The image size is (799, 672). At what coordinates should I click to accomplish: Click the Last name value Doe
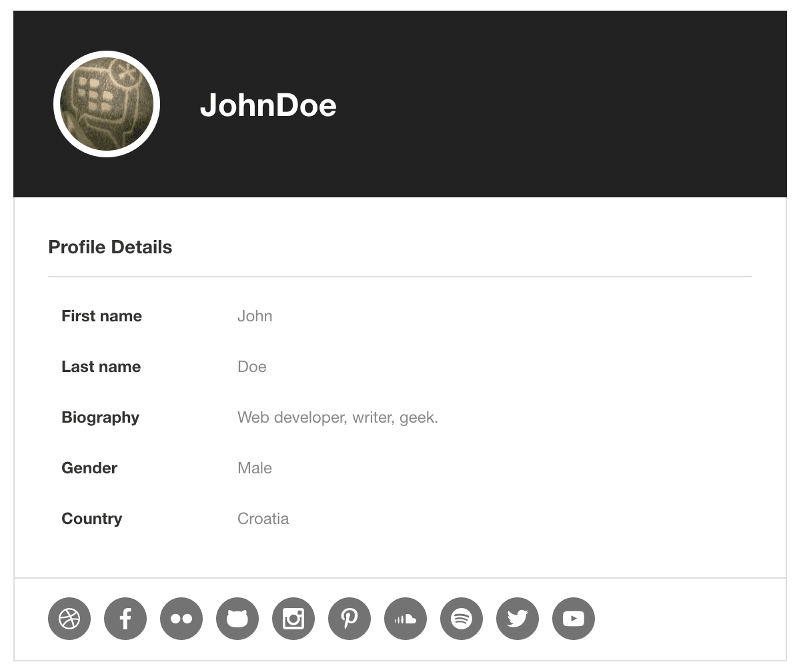tap(252, 367)
